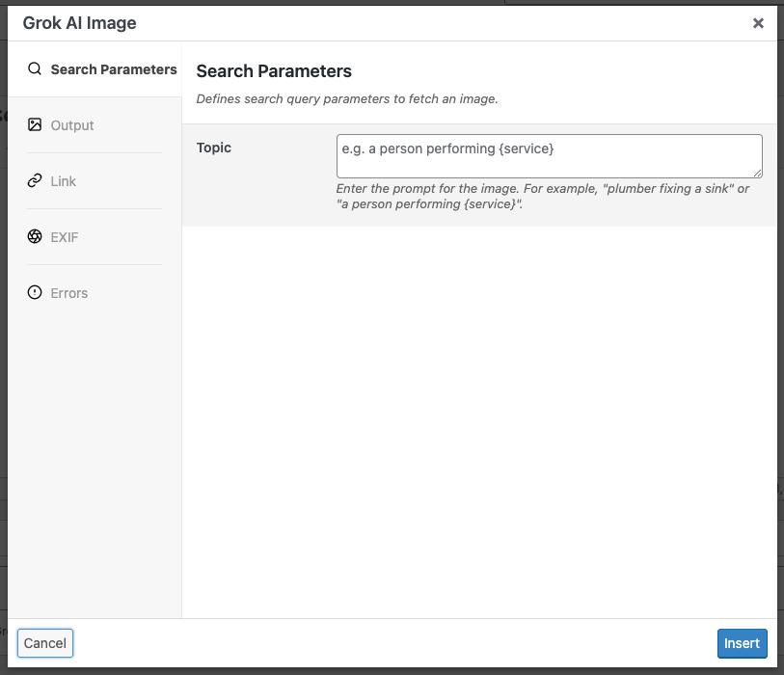Click the Topic textarea resize handle
The height and width of the screenshot is (675, 784).
[x=758, y=173]
